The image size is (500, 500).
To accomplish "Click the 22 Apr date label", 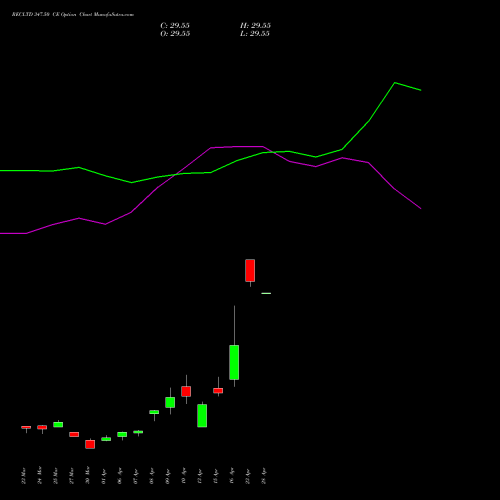I will pos(247,476).
